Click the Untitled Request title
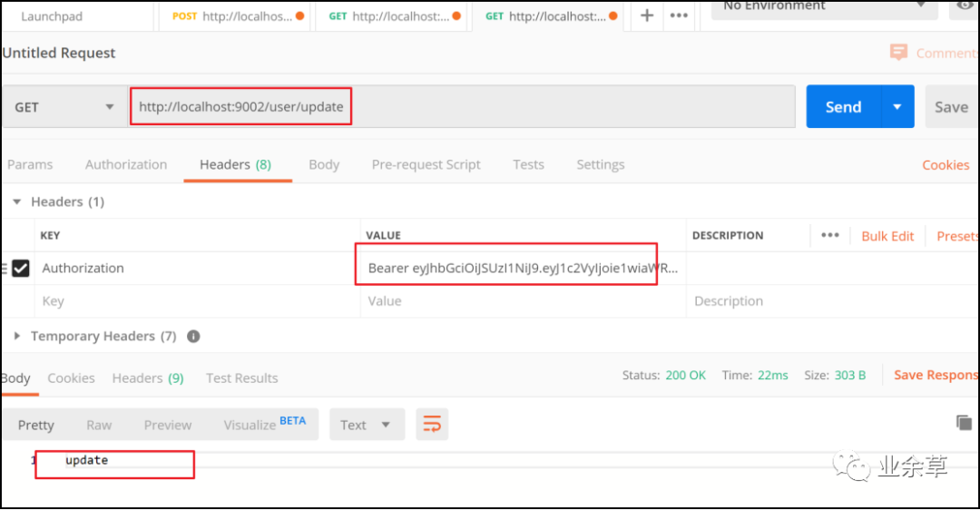The image size is (980, 510). point(59,53)
